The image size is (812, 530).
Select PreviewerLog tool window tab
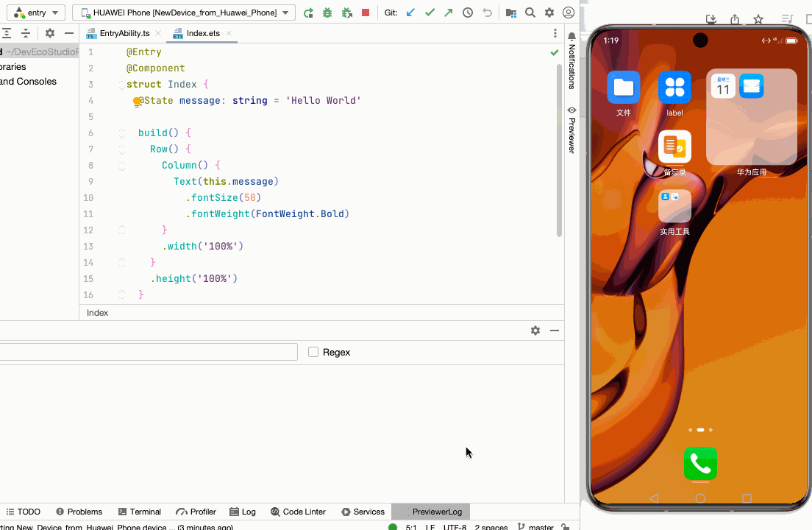pyautogui.click(x=431, y=512)
